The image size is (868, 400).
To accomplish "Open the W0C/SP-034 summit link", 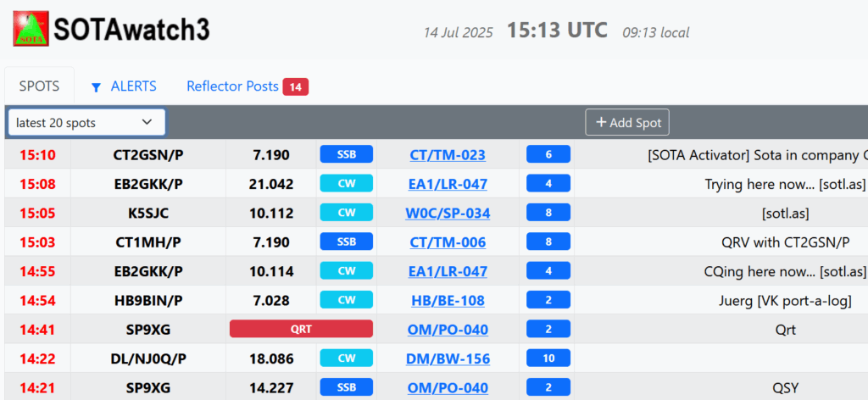I will [x=448, y=214].
